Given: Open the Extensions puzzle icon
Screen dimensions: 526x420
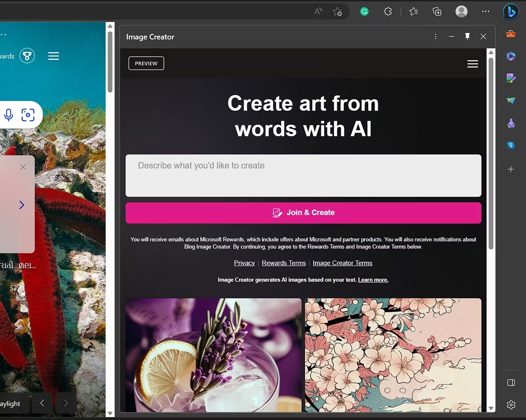Looking at the screenshot, I should coord(388,12).
